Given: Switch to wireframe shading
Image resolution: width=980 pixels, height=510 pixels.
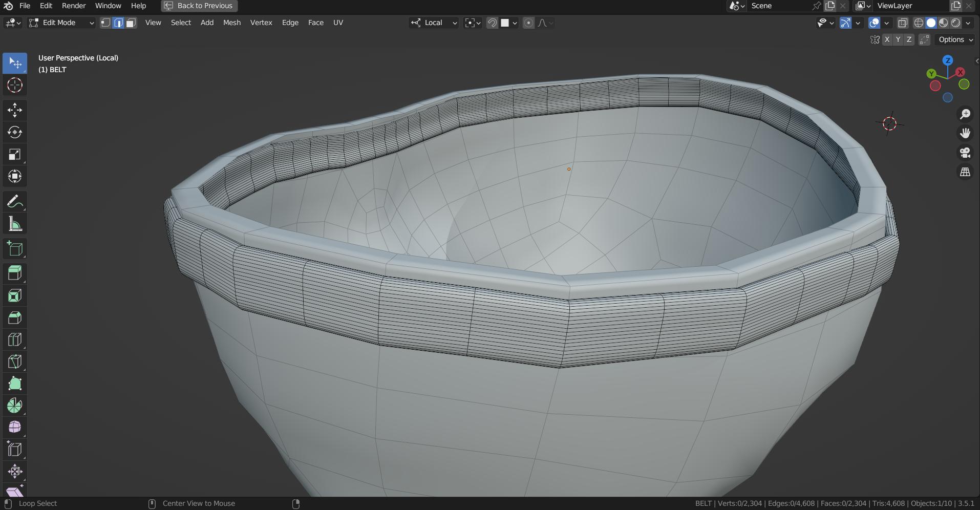Looking at the screenshot, I should [x=919, y=23].
